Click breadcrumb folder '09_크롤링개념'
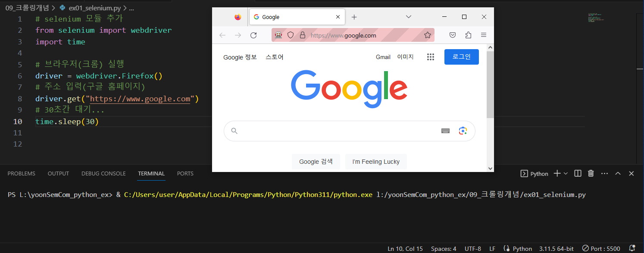Viewport: 644px width, 253px height. (28, 8)
